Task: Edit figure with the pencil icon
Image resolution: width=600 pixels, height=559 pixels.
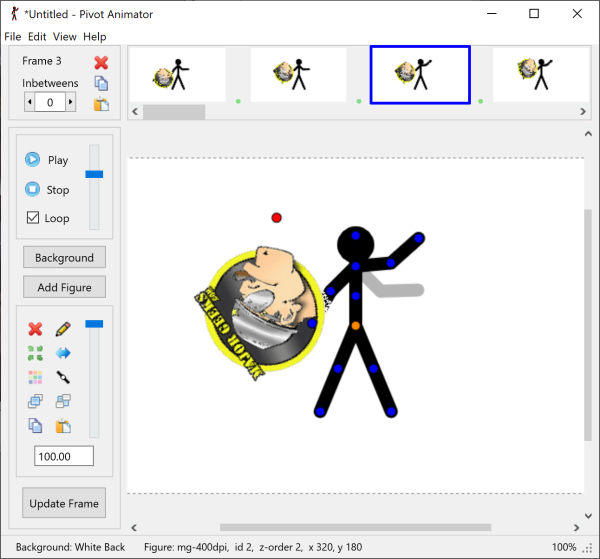Action: [63, 329]
